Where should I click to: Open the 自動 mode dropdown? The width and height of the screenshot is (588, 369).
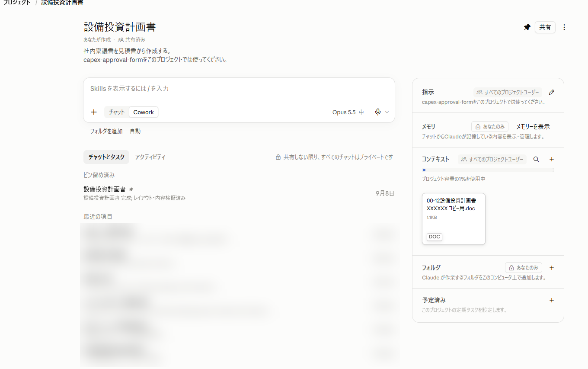pos(135,131)
